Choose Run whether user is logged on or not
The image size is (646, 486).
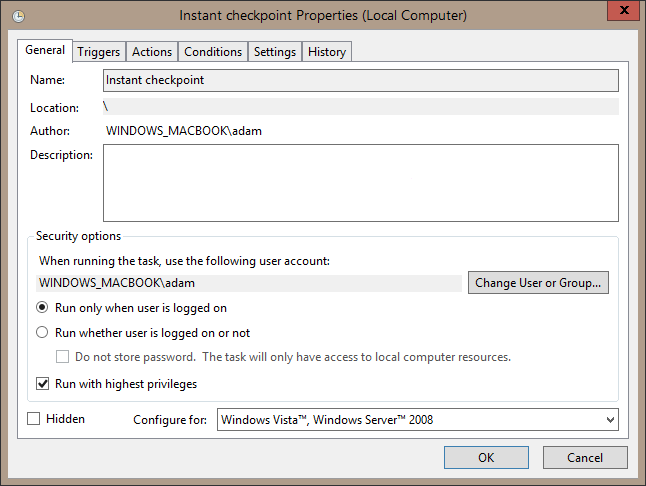pyautogui.click(x=43, y=333)
